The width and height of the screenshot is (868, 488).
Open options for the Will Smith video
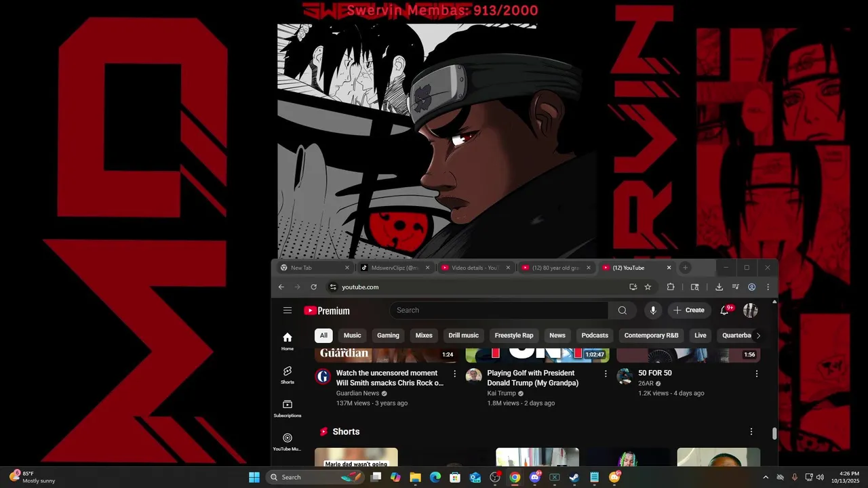[x=455, y=373]
